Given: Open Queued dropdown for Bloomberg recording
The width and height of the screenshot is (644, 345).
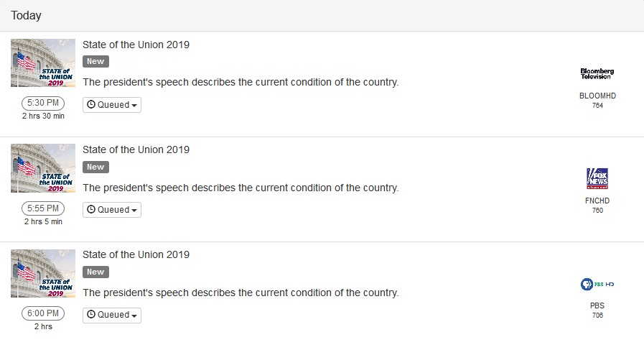Looking at the screenshot, I should [112, 105].
